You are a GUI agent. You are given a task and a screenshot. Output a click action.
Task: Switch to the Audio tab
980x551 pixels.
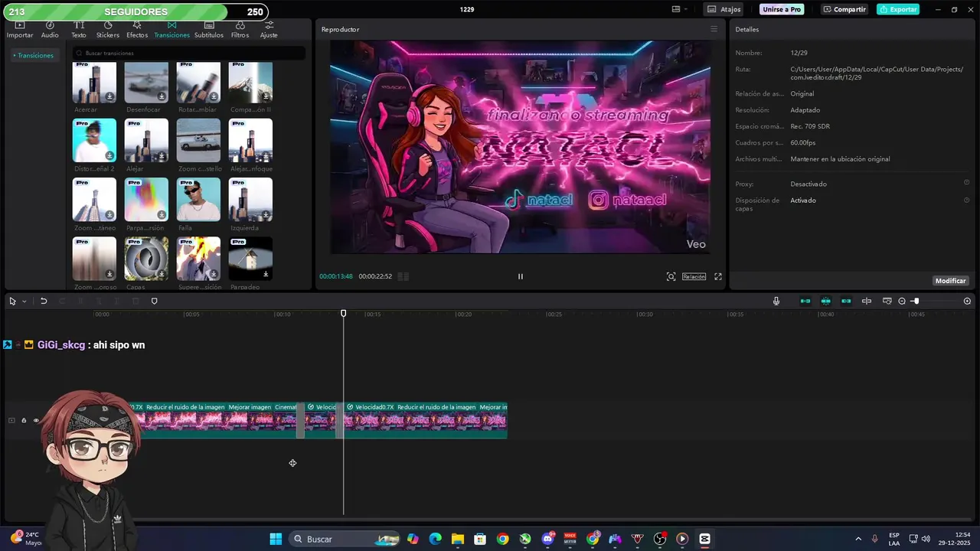point(50,30)
